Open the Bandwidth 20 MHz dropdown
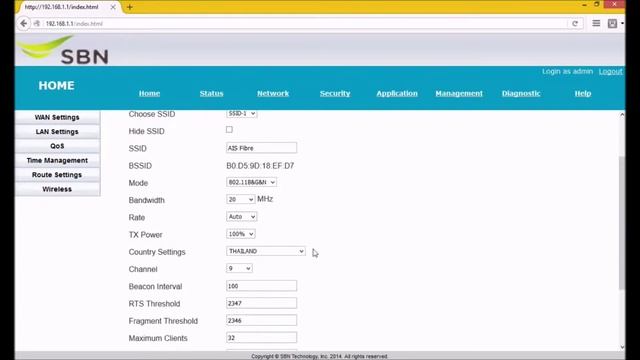The height and width of the screenshot is (360, 640). pos(241,199)
